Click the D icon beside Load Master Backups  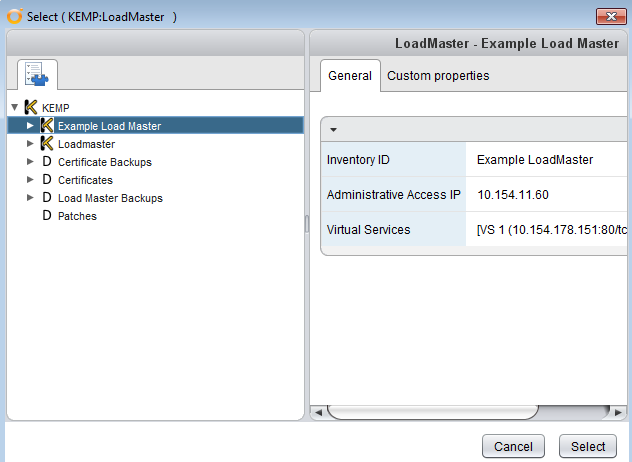(x=47, y=198)
